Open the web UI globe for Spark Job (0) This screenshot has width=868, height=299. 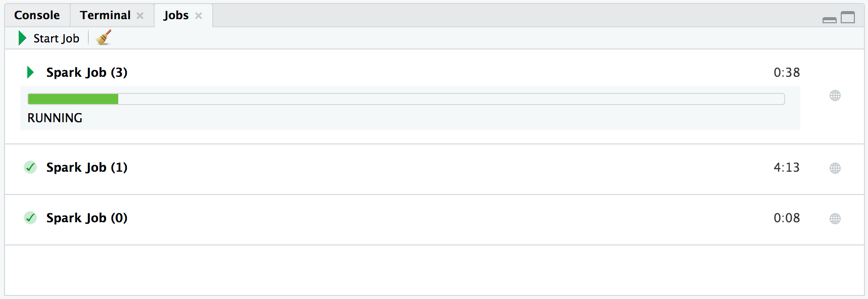pos(835,218)
